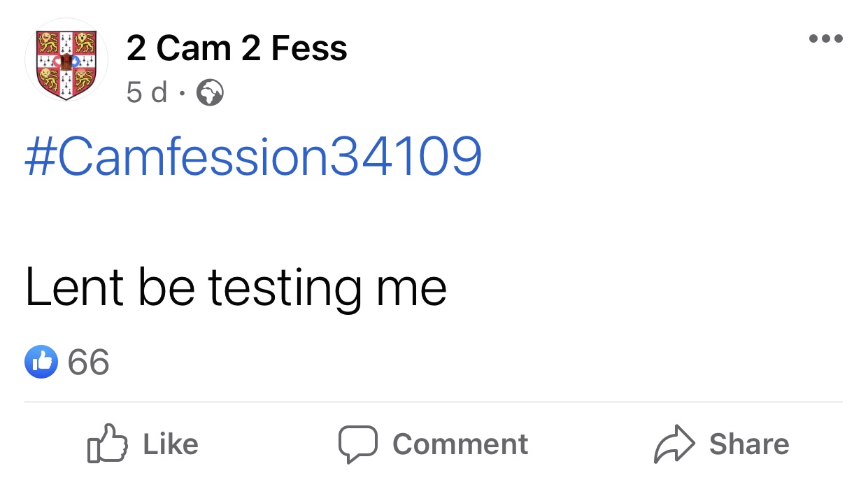Click the divider line above action buttons
The image size is (868, 480).
click(x=434, y=402)
